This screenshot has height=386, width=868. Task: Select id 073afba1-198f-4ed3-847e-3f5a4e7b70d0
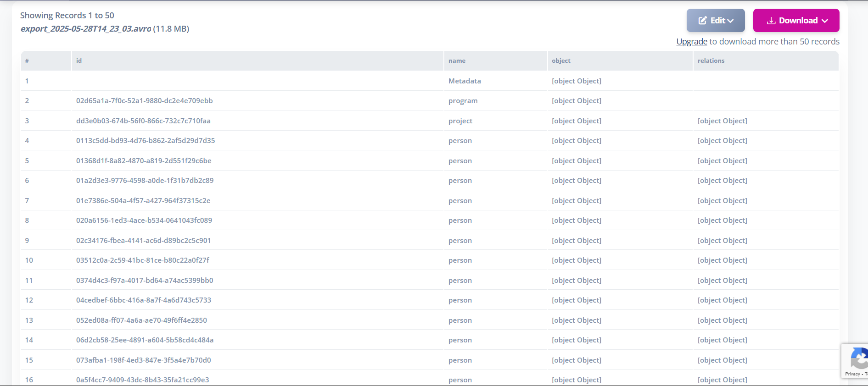point(143,360)
